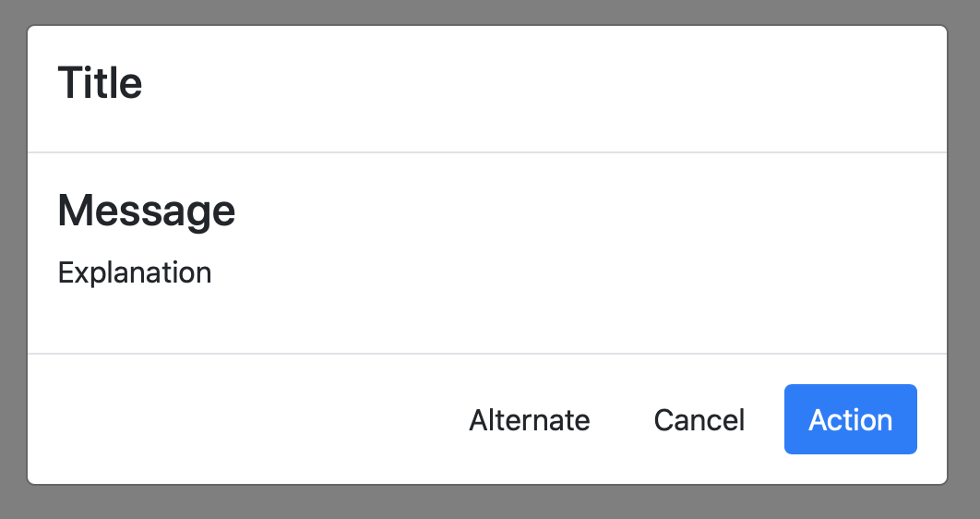Click the middle footer button labeled Cancel
This screenshot has height=519, width=980.
[699, 420]
